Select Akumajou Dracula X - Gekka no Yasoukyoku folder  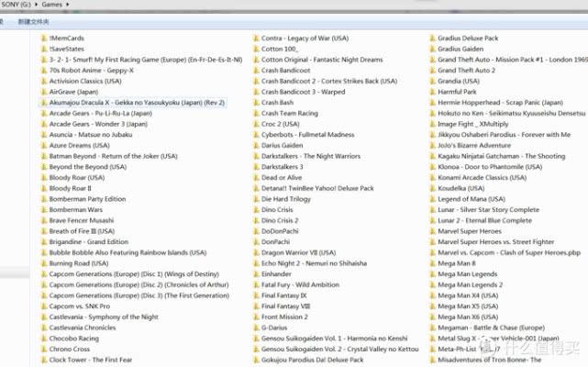pos(132,103)
